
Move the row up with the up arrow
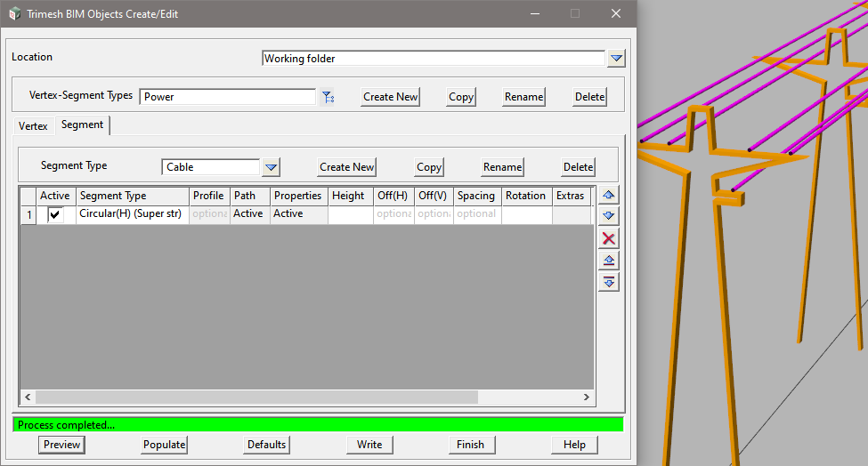(609, 195)
